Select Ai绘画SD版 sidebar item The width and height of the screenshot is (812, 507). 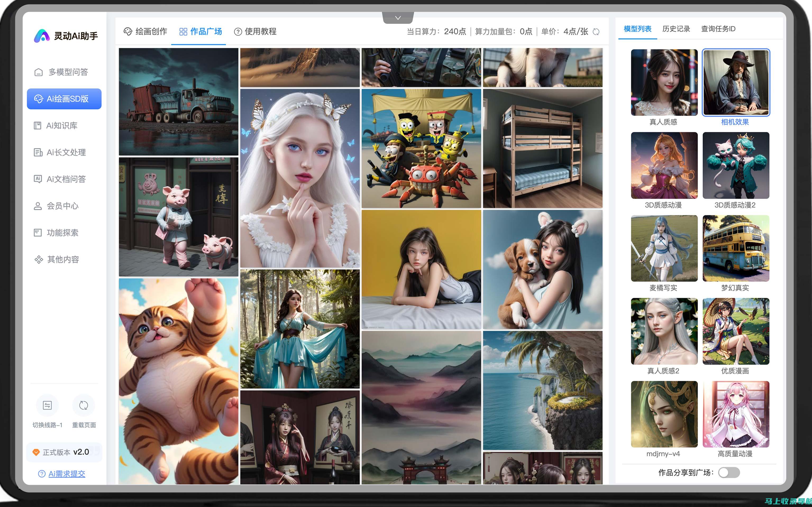coord(64,99)
